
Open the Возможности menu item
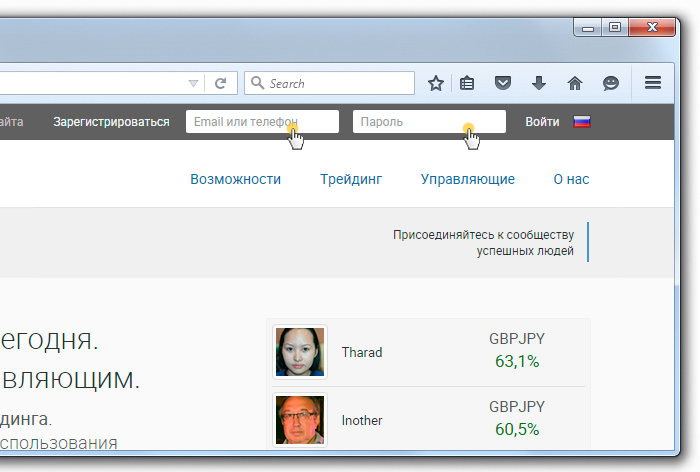[x=236, y=179]
